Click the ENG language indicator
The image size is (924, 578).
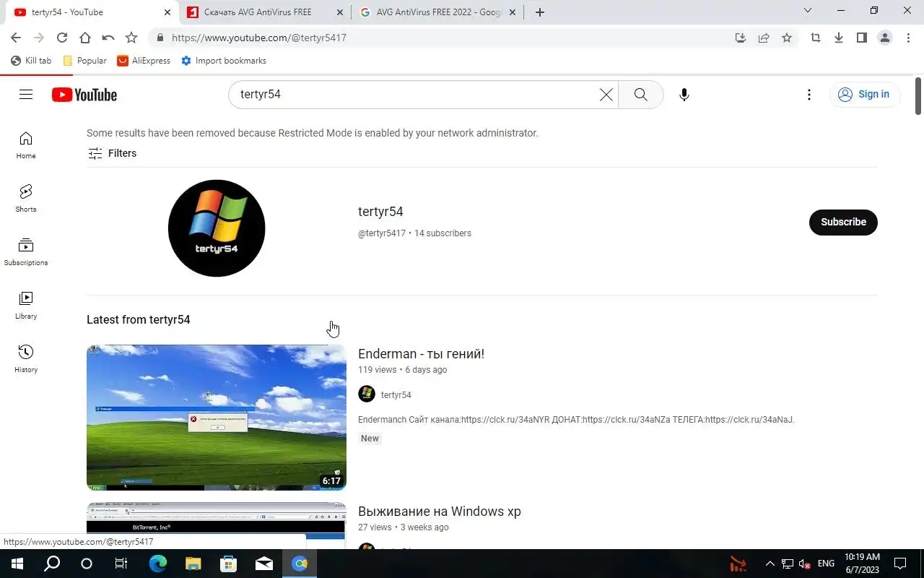[826, 564]
